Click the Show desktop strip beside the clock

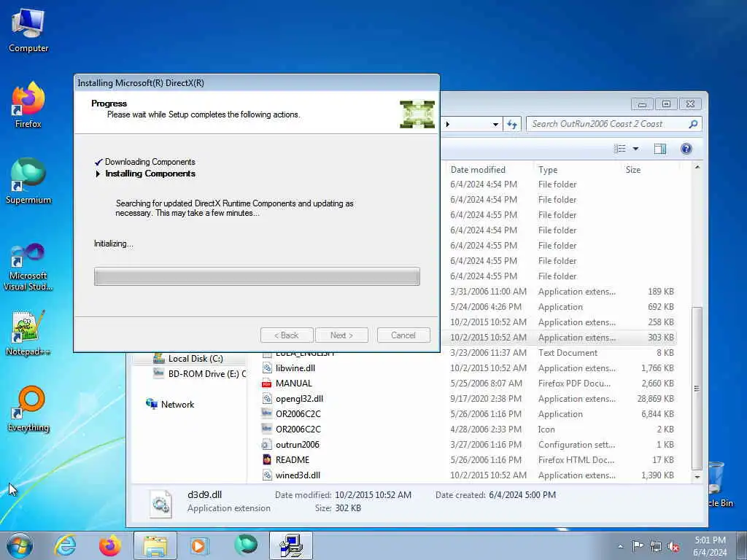coord(742,545)
